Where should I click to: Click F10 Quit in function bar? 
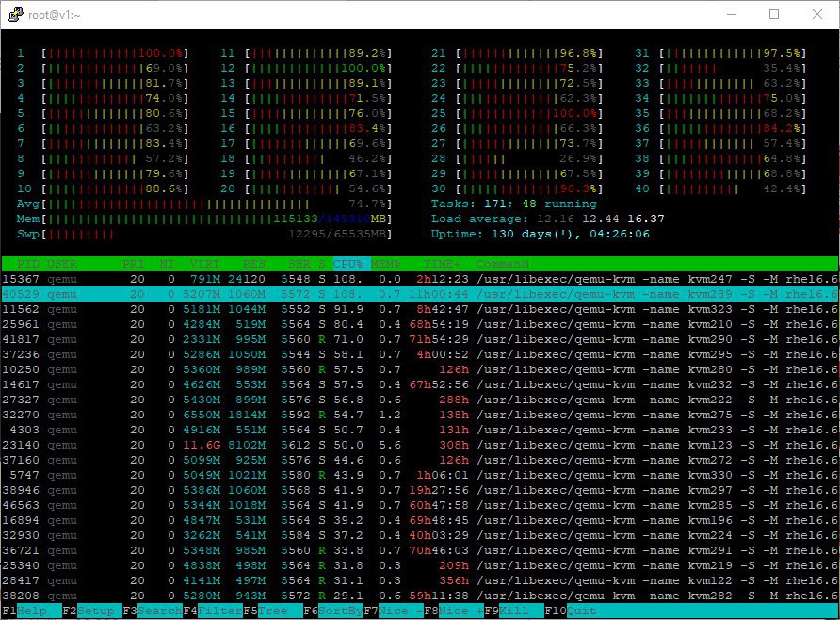coord(571,611)
